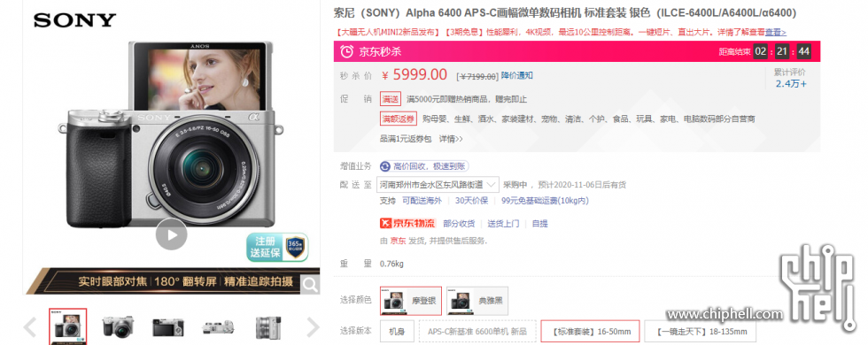868x345 pixels.
Task: Play the product video on camera image
Action: [x=172, y=234]
